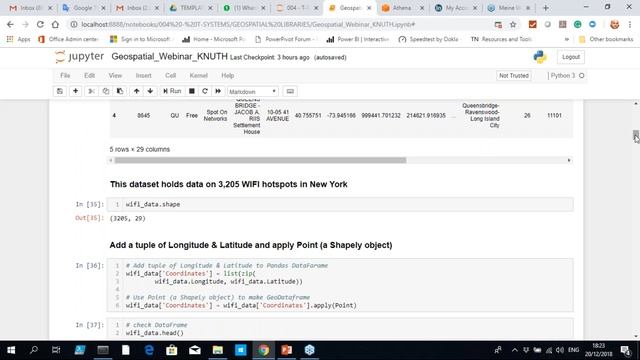Open Task View on taskbar
This screenshot has height=360, width=640.
(56, 350)
